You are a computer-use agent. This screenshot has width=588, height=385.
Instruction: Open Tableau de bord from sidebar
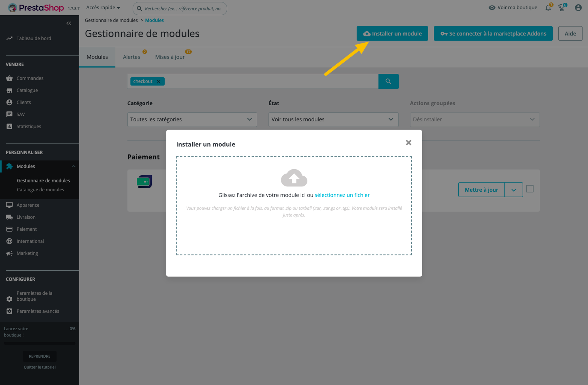pyautogui.click(x=34, y=38)
